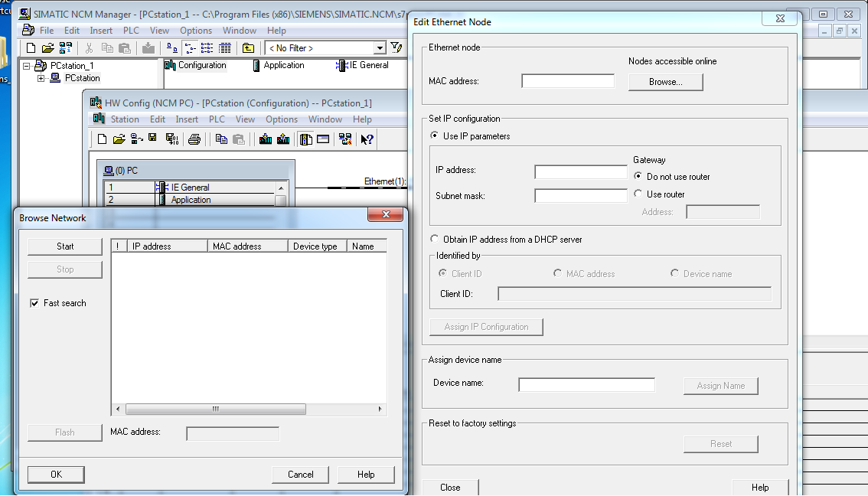Image resolution: width=868 pixels, height=496 pixels.
Task: Toggle the hardware Catalog icon in HW Config
Action: pos(305,139)
